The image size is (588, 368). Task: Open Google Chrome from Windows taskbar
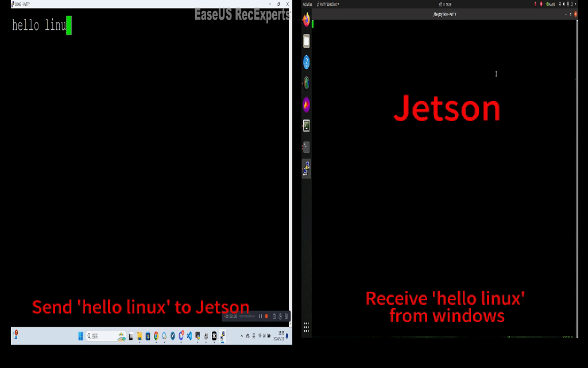pyautogui.click(x=156, y=336)
